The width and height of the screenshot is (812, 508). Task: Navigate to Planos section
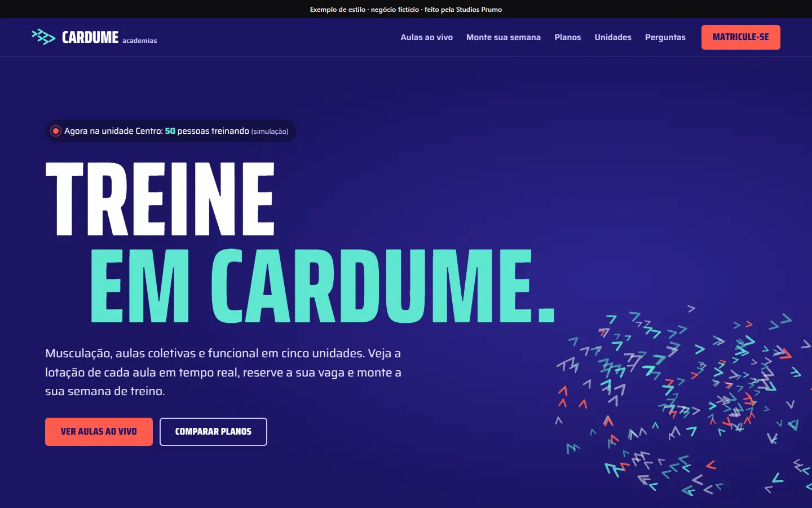(567, 37)
